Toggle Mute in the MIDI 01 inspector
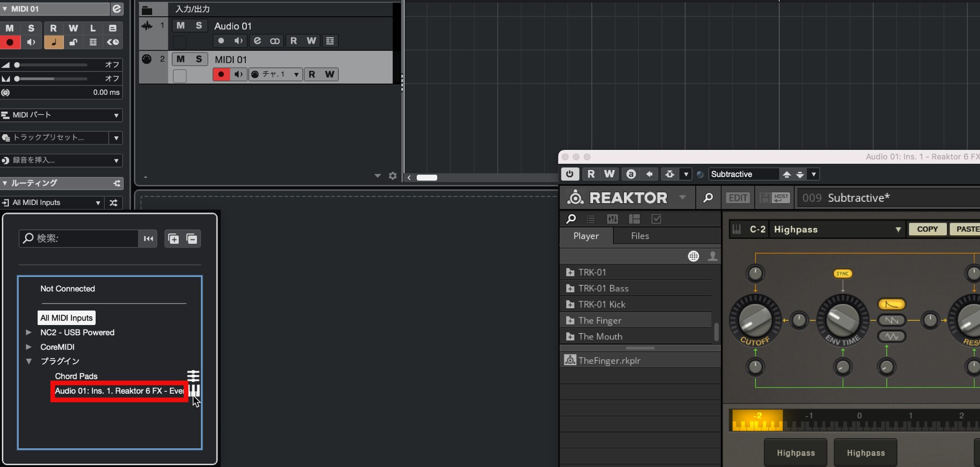Viewport: 980px width, 467px height. coord(10,28)
